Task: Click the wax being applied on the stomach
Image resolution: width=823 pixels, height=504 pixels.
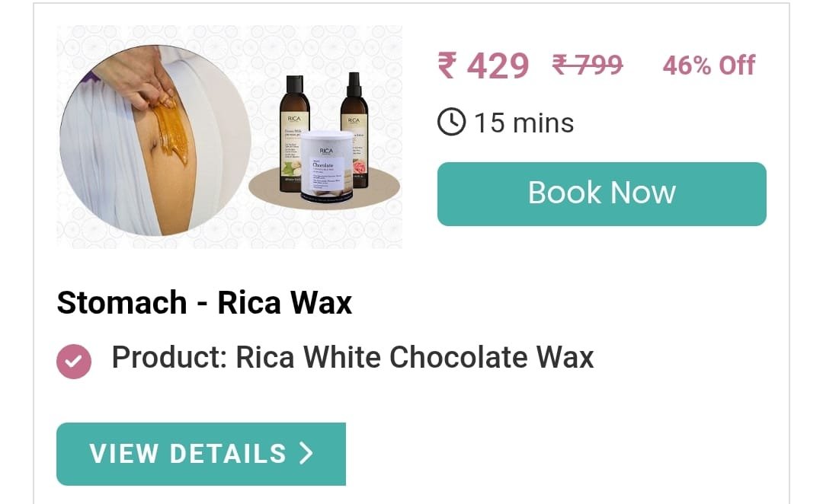Action: 170,130
